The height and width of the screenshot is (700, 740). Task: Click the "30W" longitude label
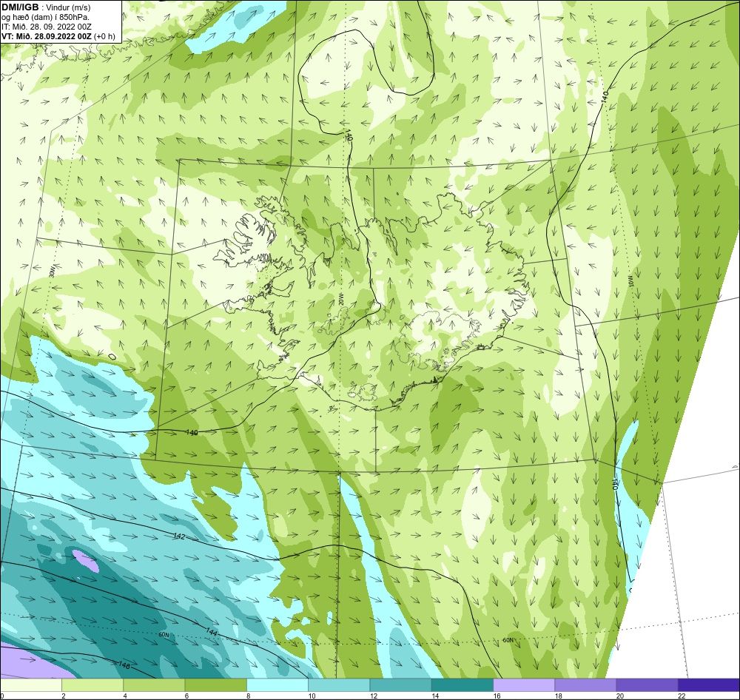click(x=52, y=272)
